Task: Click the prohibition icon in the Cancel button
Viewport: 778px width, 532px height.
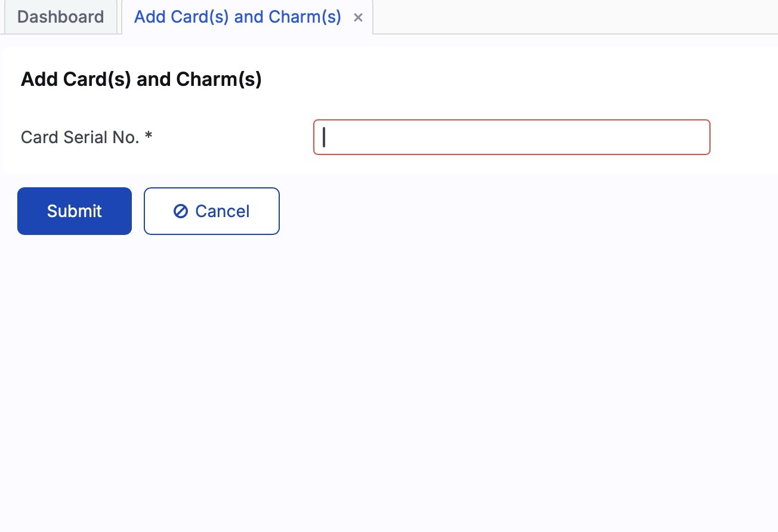Action: coord(181,211)
